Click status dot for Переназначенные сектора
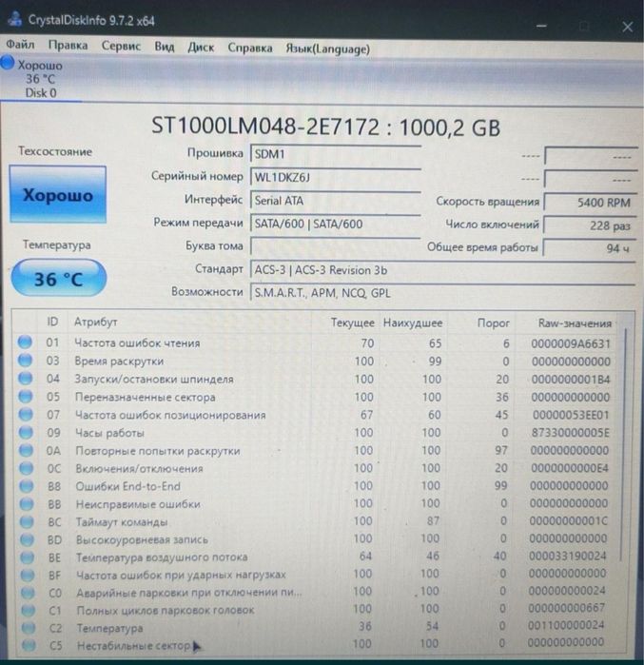Screen dimensions: 644x665 (x=26, y=396)
